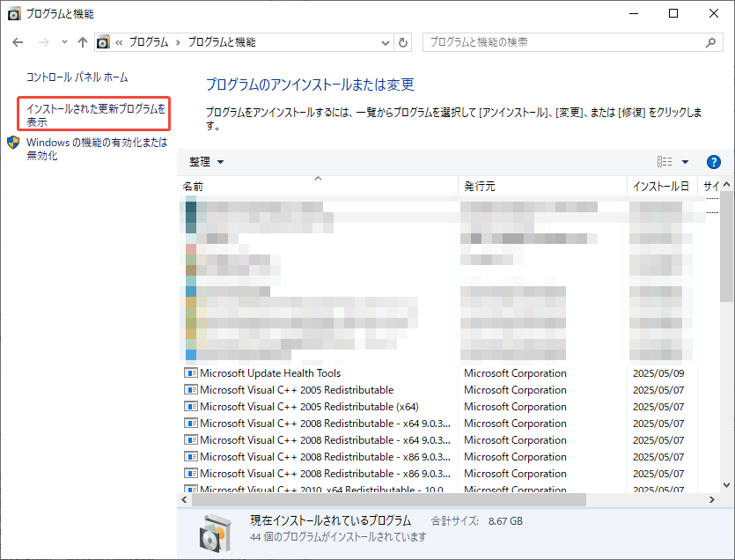The width and height of the screenshot is (735, 560).
Task: Click the installed programs disc icon
Action: pyautogui.click(x=215, y=533)
